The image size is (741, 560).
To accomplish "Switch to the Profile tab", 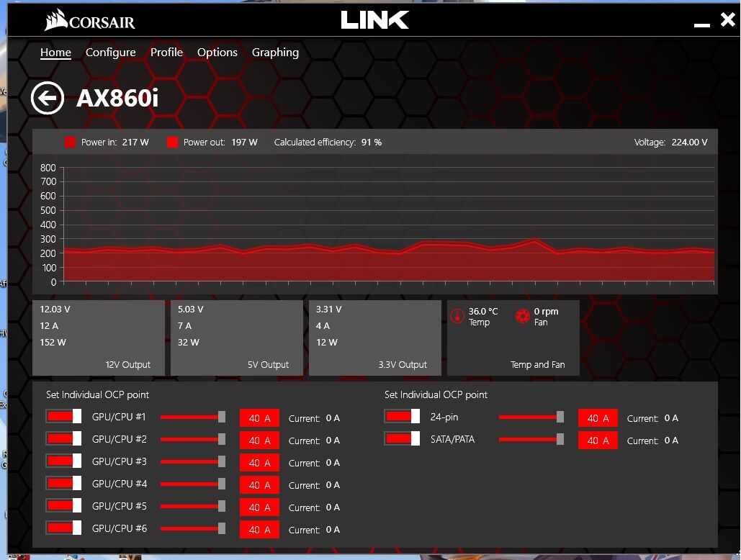I will (x=166, y=53).
